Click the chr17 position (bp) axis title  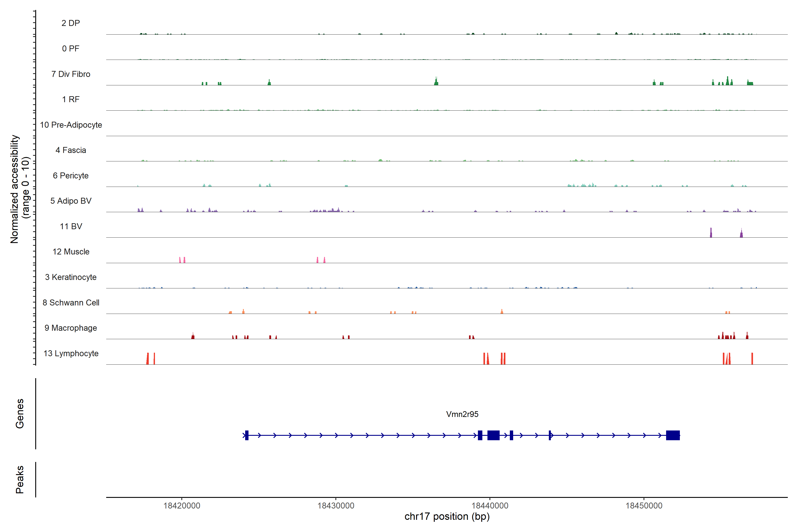point(447,516)
